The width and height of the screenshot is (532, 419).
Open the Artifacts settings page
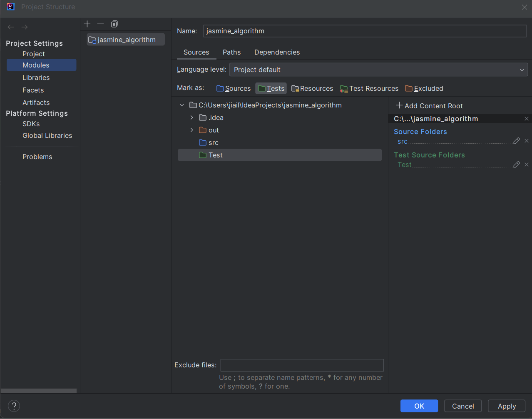click(36, 102)
